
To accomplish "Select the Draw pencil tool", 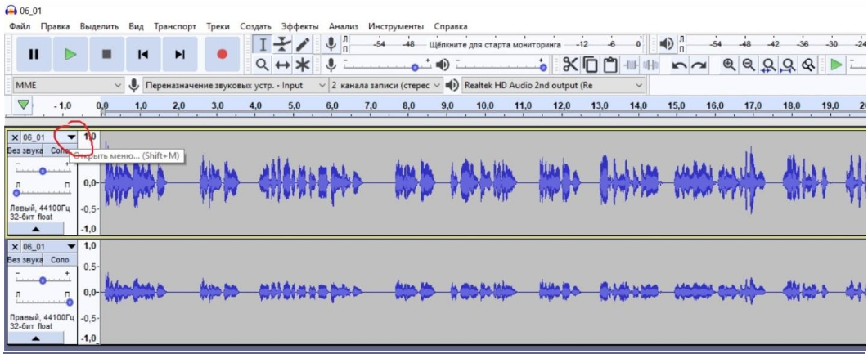I will [302, 45].
